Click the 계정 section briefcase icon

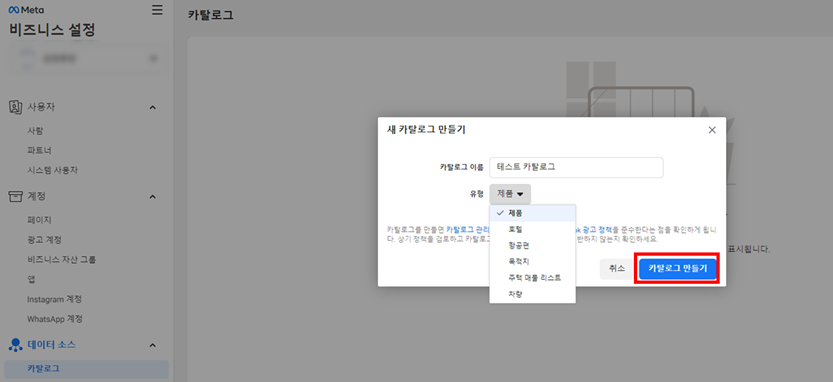pyautogui.click(x=15, y=196)
